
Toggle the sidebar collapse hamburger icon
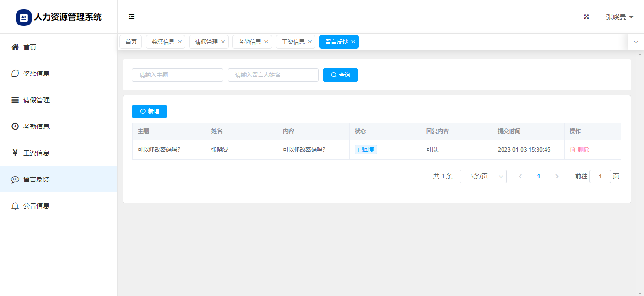132,17
